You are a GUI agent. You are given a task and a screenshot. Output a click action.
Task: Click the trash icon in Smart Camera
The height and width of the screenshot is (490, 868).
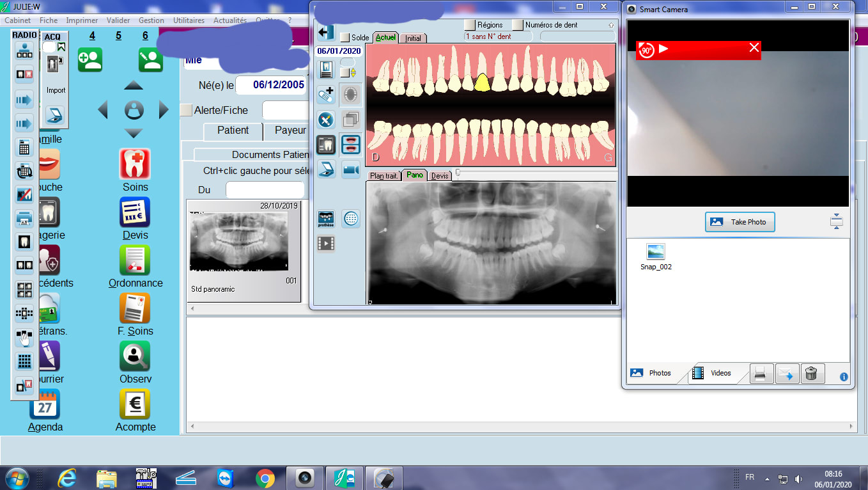point(812,374)
